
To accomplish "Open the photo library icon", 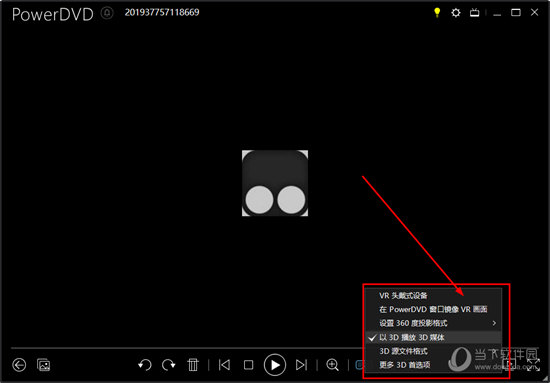I will pyautogui.click(x=44, y=365).
